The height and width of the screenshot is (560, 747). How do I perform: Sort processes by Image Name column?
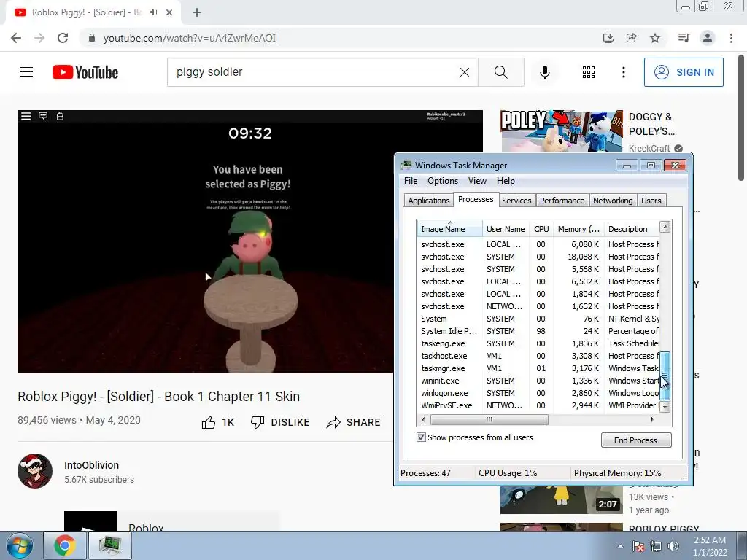click(449, 228)
